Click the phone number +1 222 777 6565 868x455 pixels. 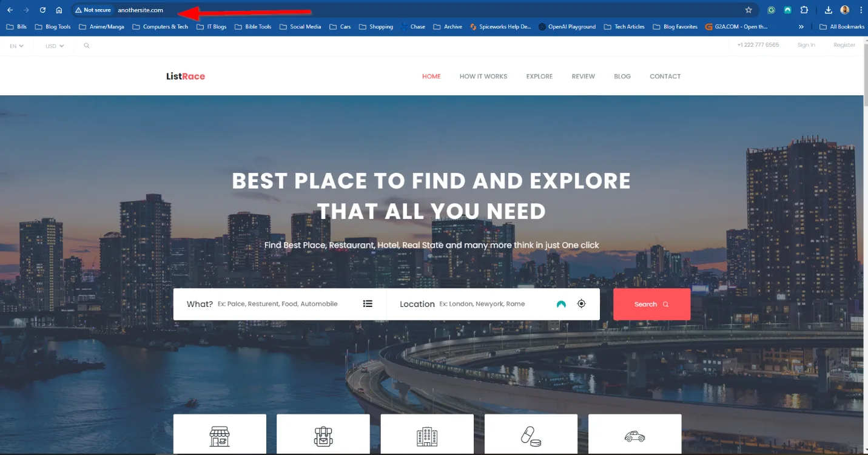(x=758, y=45)
